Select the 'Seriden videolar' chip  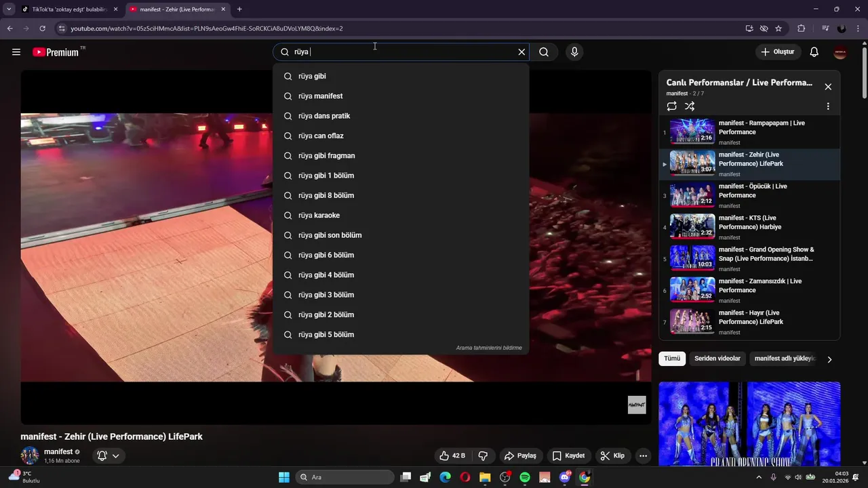pos(717,359)
